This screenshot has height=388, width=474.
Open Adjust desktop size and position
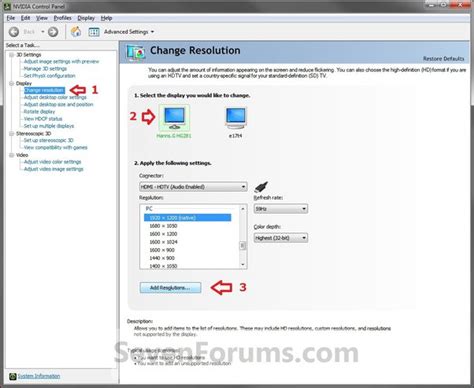point(58,105)
